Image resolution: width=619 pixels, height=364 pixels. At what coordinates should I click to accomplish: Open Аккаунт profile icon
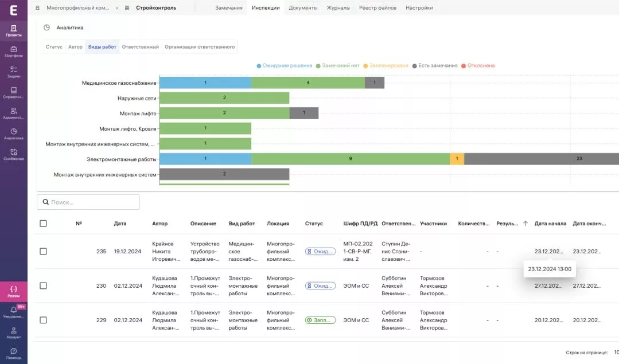click(13, 332)
